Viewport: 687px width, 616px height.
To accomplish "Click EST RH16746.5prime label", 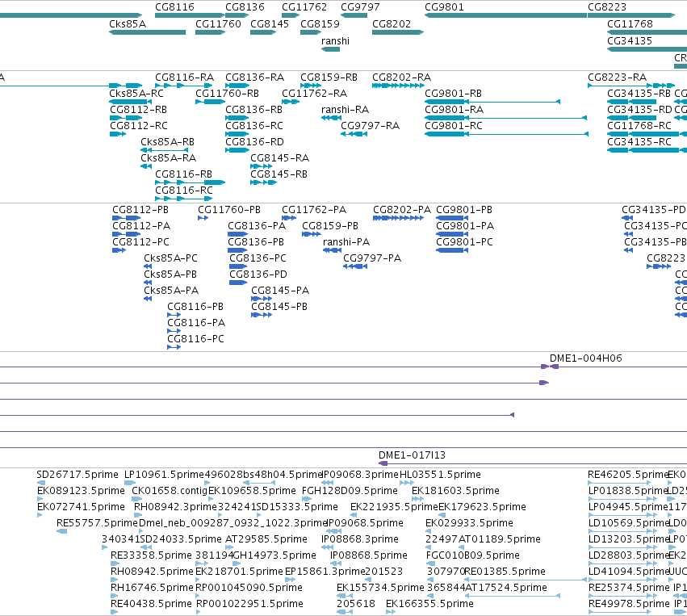I will click(152, 588).
